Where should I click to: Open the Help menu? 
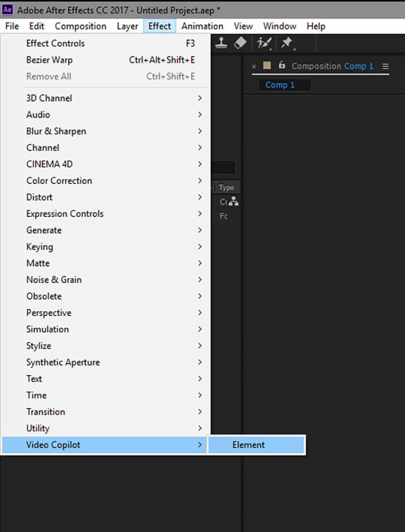coord(316,26)
